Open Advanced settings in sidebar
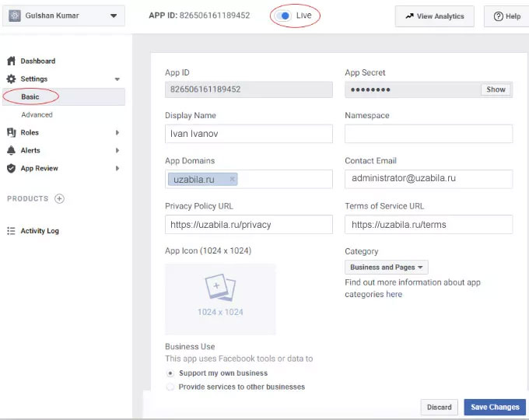The width and height of the screenshot is (529, 420). tap(37, 114)
